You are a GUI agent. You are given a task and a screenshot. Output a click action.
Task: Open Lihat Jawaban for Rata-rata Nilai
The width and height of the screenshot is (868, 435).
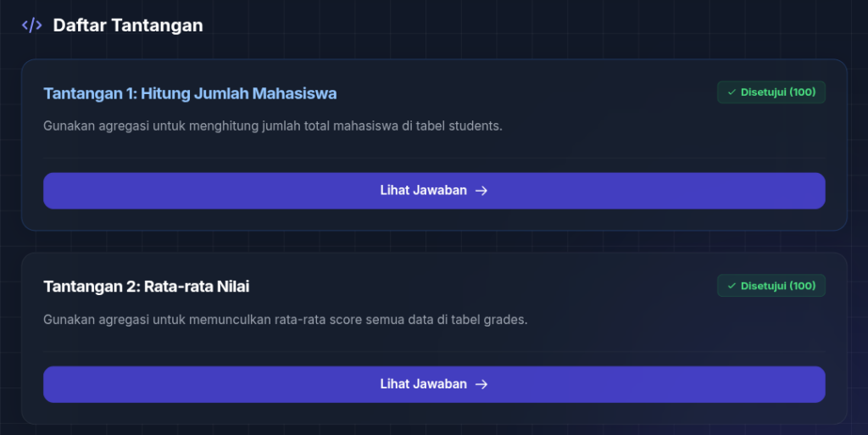434,384
